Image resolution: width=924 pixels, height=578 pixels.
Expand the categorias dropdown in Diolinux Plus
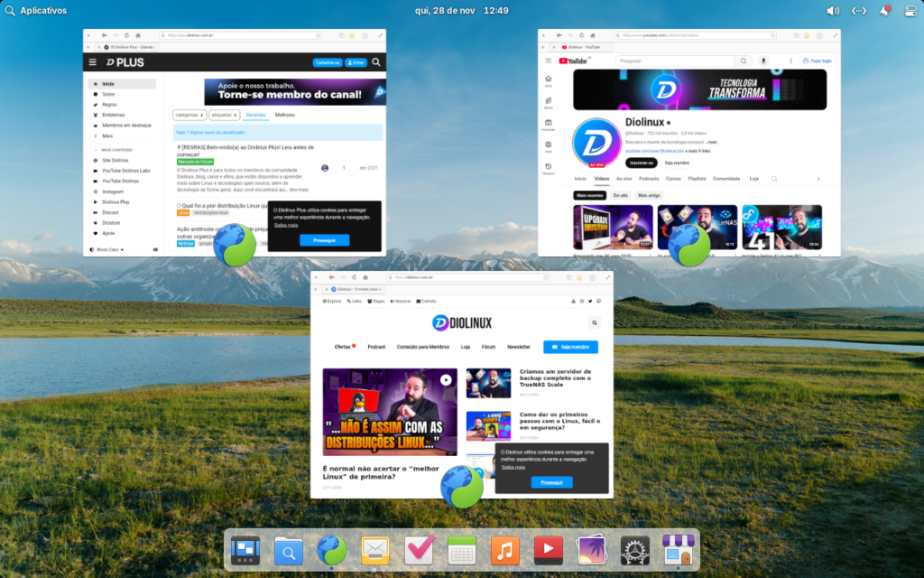click(189, 115)
